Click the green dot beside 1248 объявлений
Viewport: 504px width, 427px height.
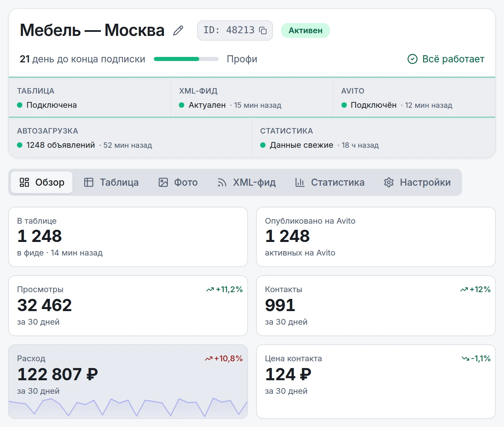pyautogui.click(x=20, y=145)
